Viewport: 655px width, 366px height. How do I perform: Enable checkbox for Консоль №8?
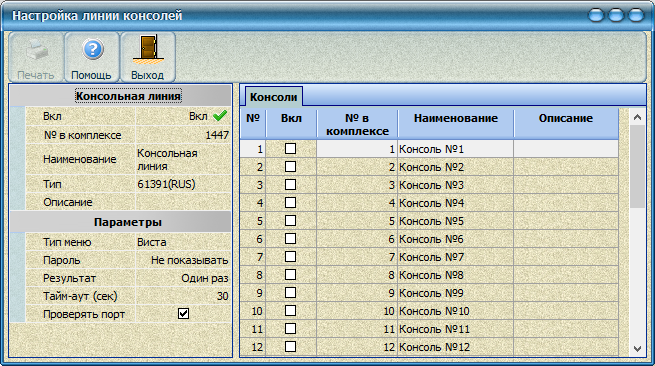tap(290, 274)
